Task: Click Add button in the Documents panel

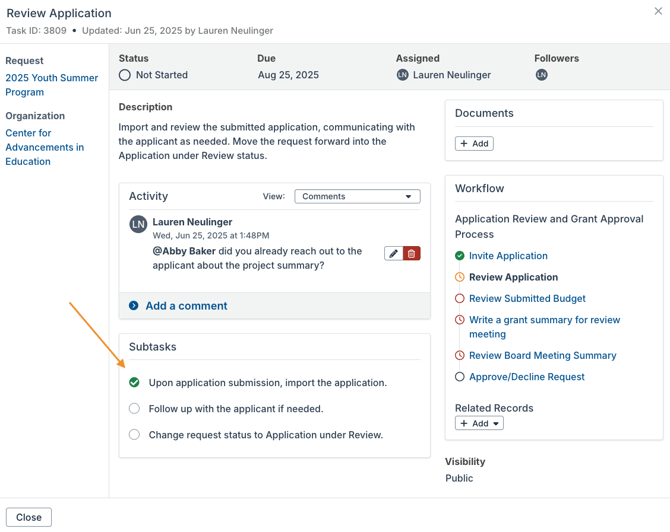Action: [x=474, y=144]
